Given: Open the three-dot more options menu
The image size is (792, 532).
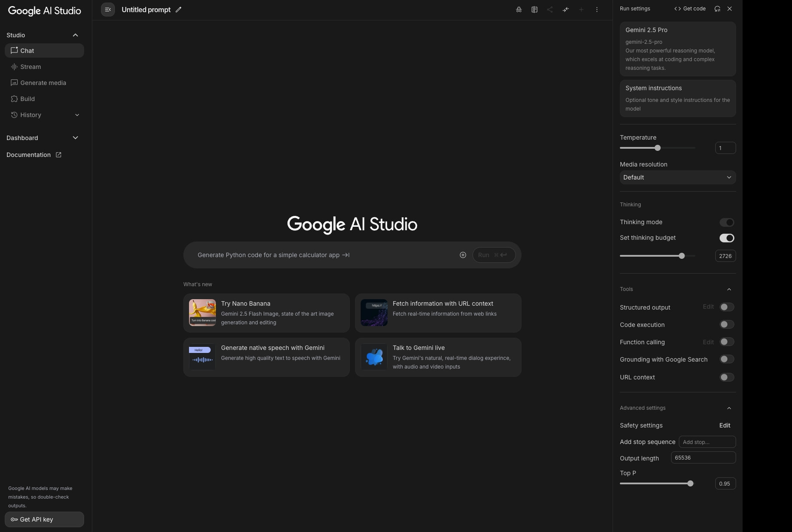Looking at the screenshot, I should pyautogui.click(x=597, y=10).
